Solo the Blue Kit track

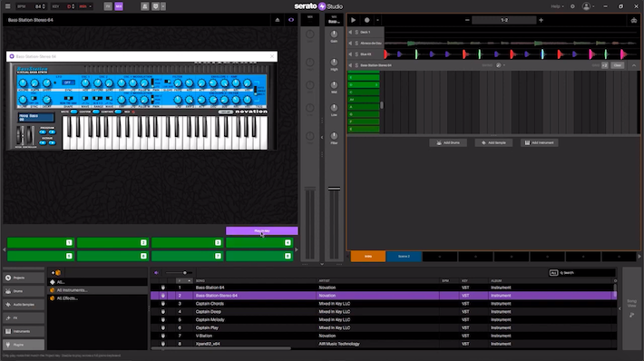pyautogui.click(x=356, y=54)
